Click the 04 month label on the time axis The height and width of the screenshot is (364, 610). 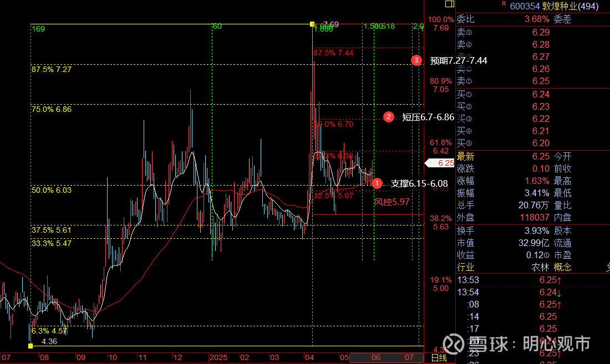coord(309,358)
